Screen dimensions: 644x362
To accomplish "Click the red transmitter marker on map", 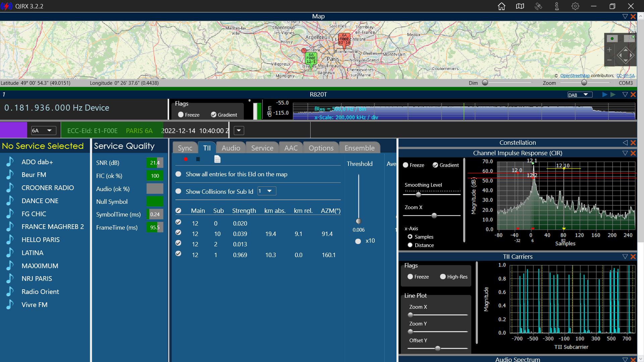I will (x=344, y=39).
